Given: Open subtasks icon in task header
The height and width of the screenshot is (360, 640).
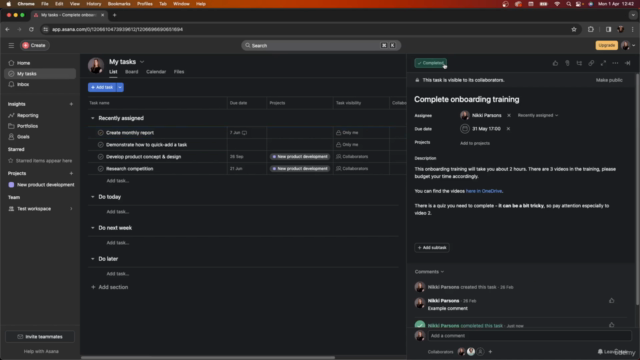Looking at the screenshot, I should tap(579, 63).
